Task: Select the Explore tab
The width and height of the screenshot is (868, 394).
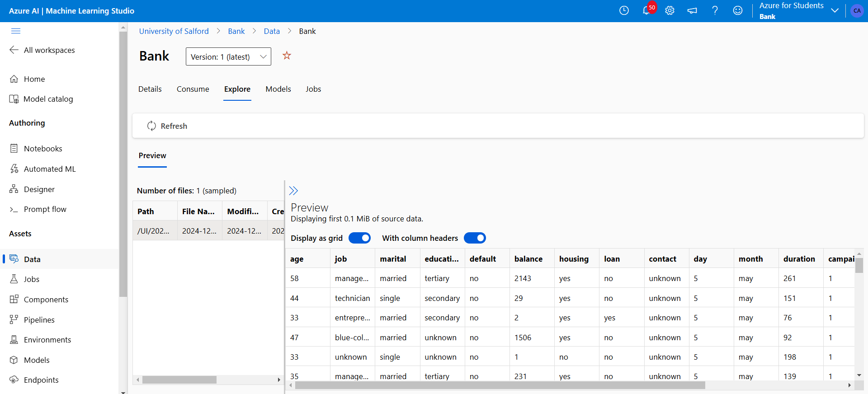Action: pos(237,89)
